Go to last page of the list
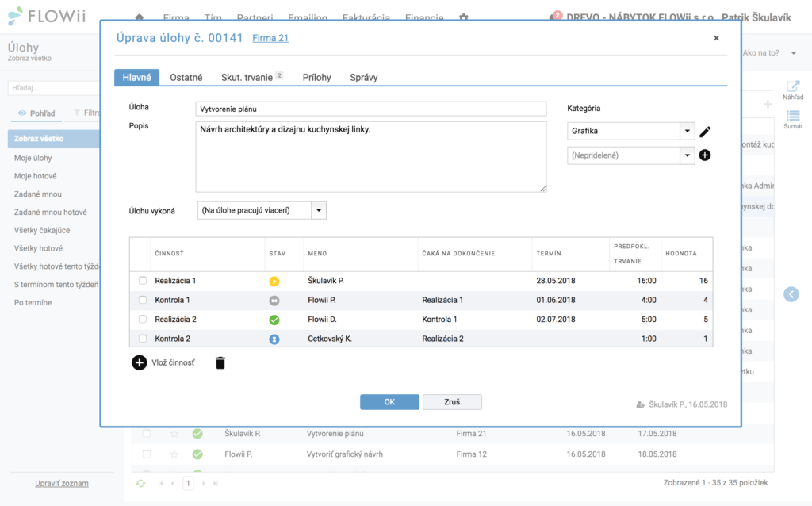The image size is (812, 506). tap(216, 483)
